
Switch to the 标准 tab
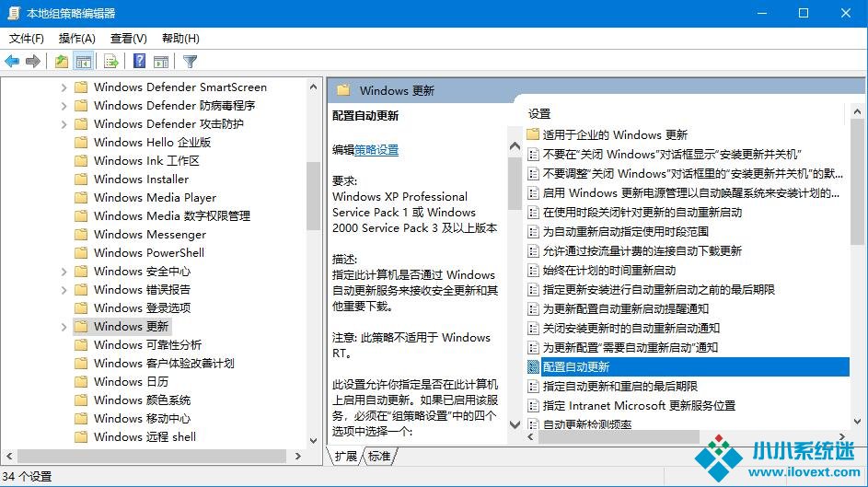pos(379,457)
